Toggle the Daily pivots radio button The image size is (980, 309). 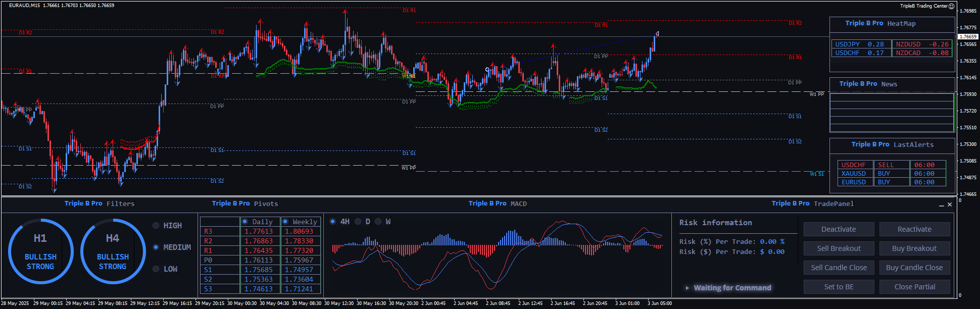(x=245, y=222)
